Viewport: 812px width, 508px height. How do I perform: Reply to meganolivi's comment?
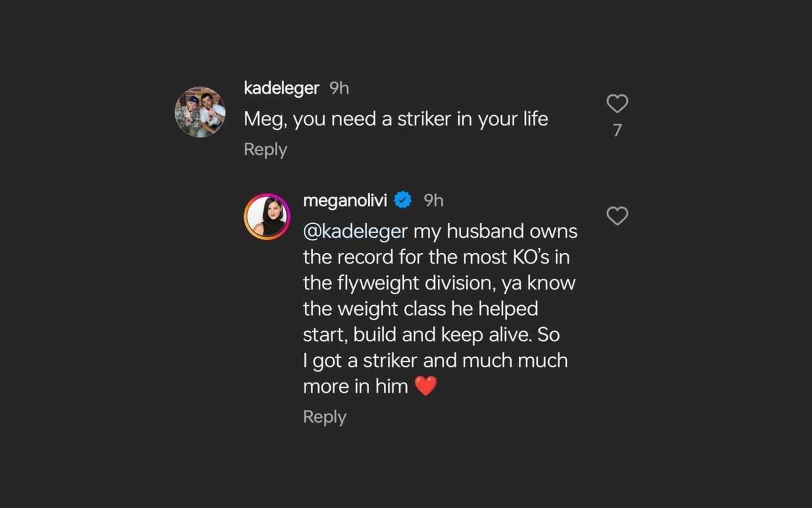click(324, 416)
